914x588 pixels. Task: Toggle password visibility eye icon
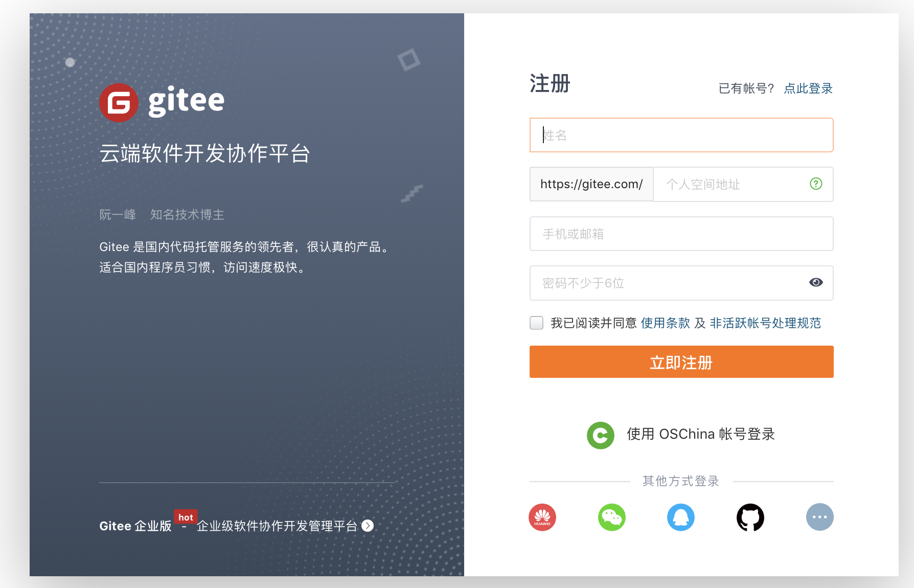point(816,282)
